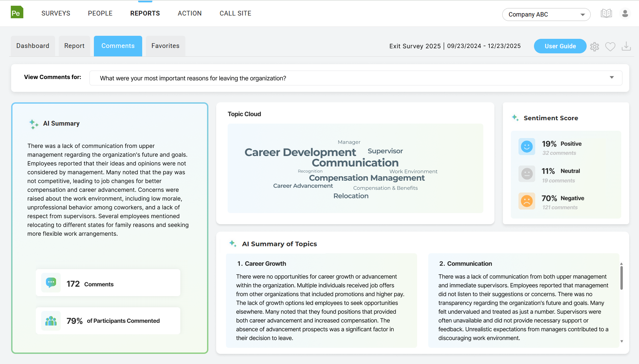
Task: Open the SURVEYS menu
Action: tap(56, 14)
